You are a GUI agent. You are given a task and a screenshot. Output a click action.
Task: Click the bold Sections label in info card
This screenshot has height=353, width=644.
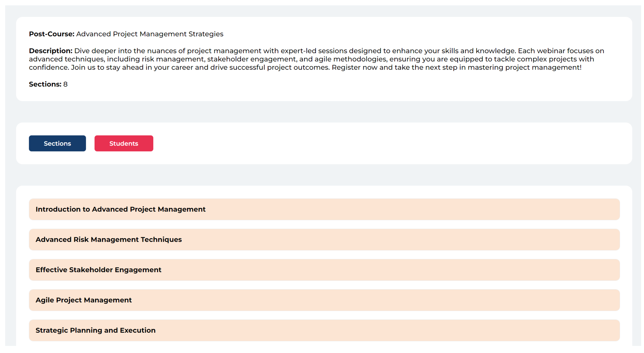coord(45,84)
